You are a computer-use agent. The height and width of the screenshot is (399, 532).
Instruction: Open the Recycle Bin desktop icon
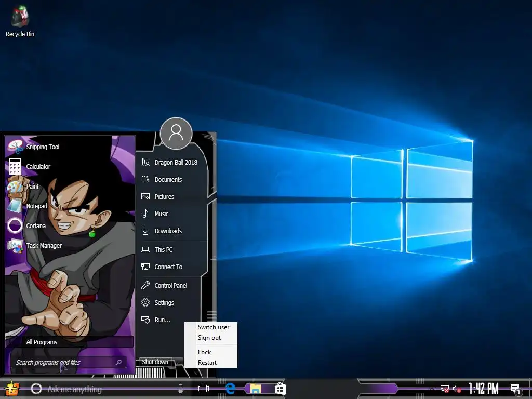coord(20,21)
